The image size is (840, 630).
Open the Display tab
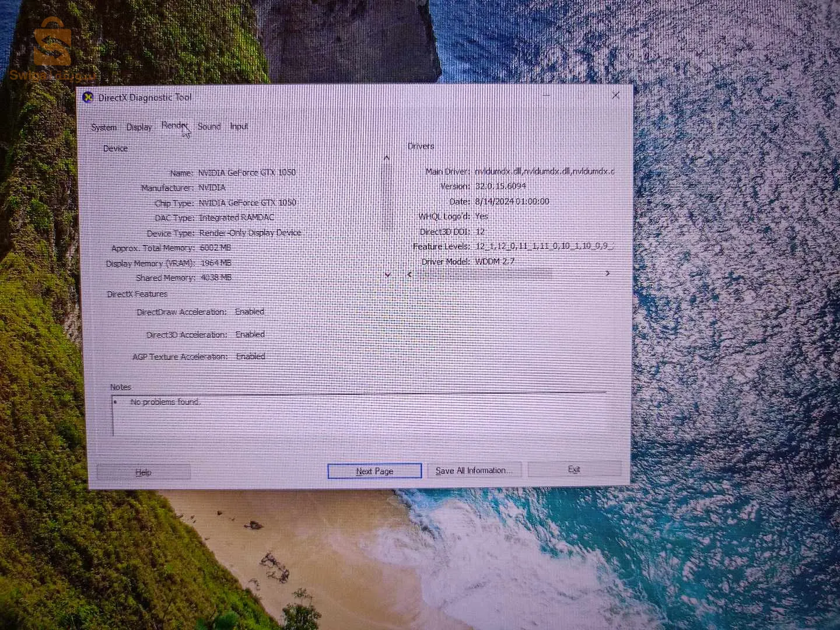point(139,127)
